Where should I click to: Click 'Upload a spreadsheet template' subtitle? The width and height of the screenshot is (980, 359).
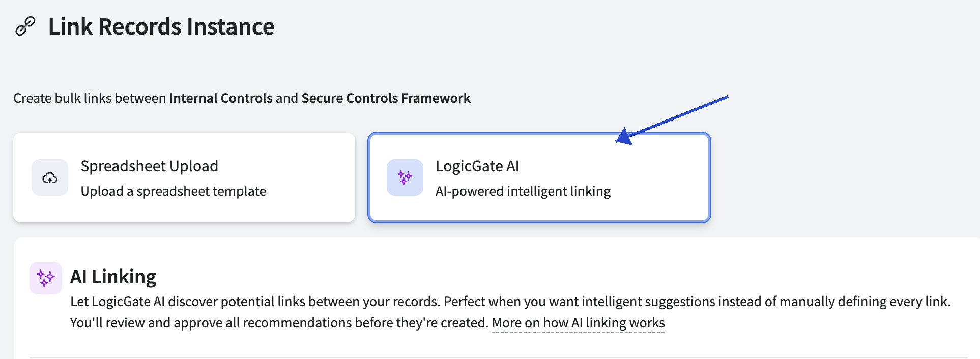click(174, 191)
